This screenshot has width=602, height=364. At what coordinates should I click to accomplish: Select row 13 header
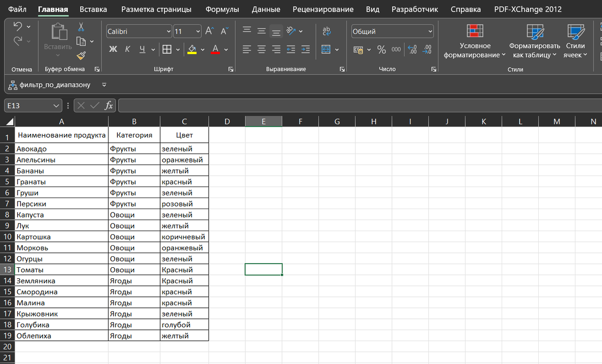[7, 270]
